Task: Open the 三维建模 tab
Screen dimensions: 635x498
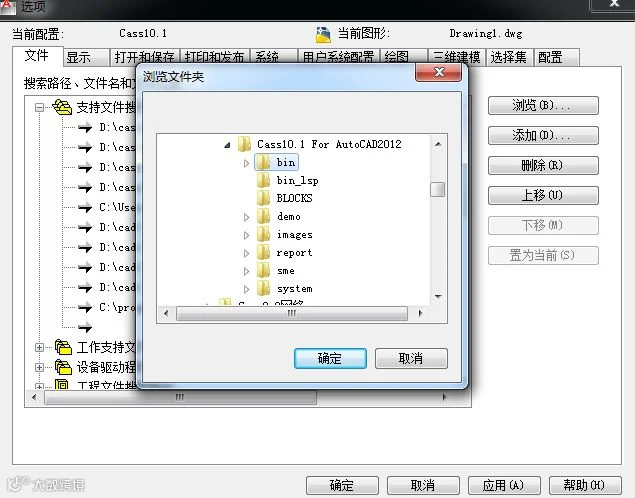Action: coord(457,57)
